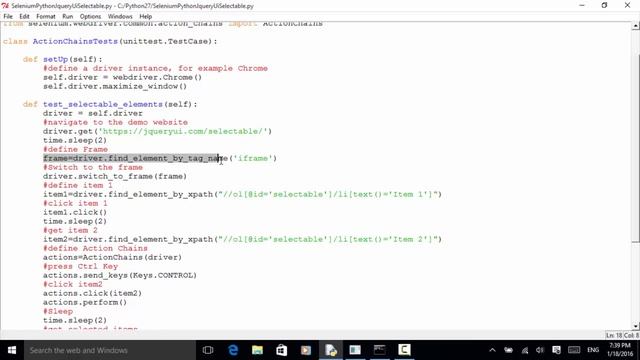Click the Ln 18 Col 8 status indicator

622,335
